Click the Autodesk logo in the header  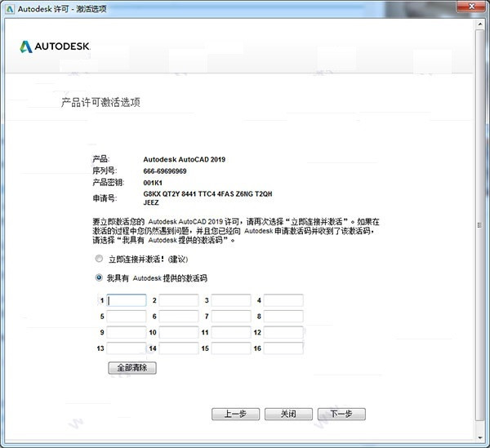coord(55,47)
